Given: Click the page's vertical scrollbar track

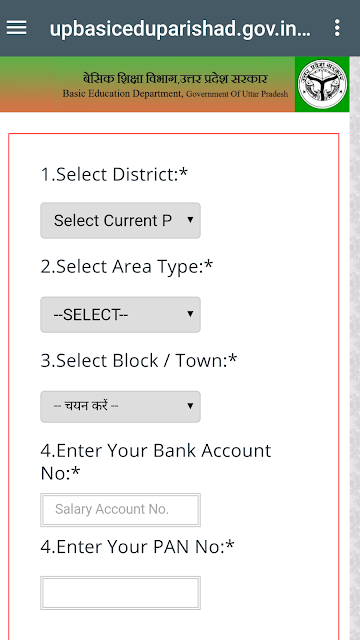Looking at the screenshot, I should pos(355,348).
